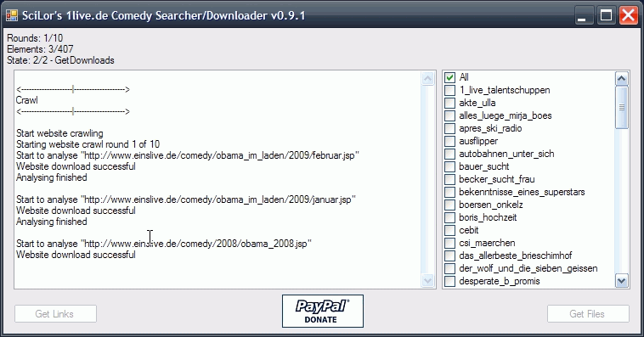This screenshot has height=337, width=644.
Task: Click the PayPal Donate button
Action: (x=322, y=312)
